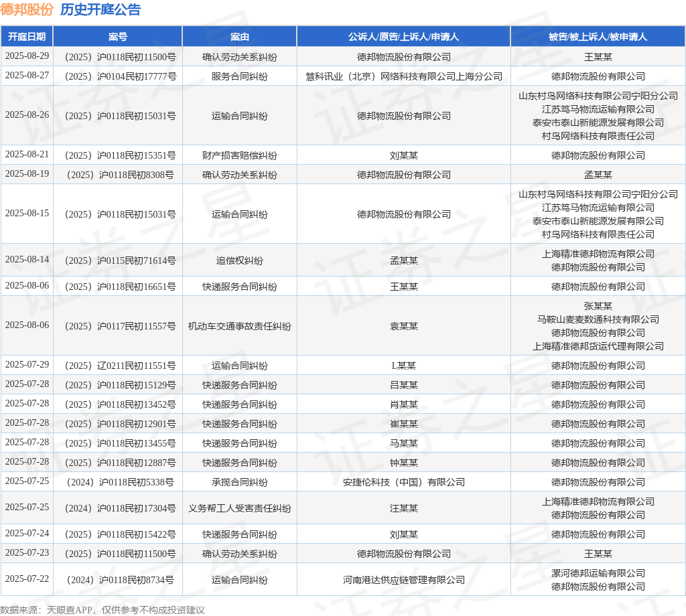The image size is (686, 616).
Task: Click the date 2025-07-24
Action: click(27, 533)
